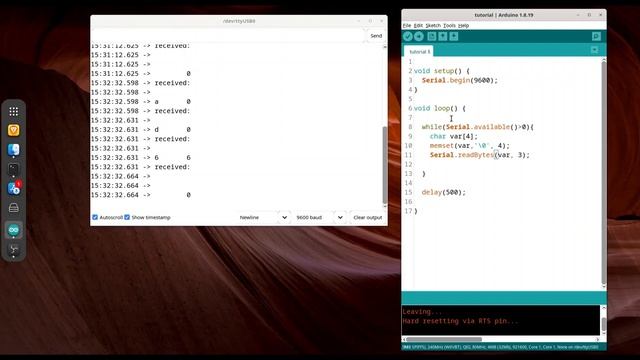The image size is (640, 360).
Task: Select the tutorial sketch tab
Action: pyautogui.click(x=419, y=51)
